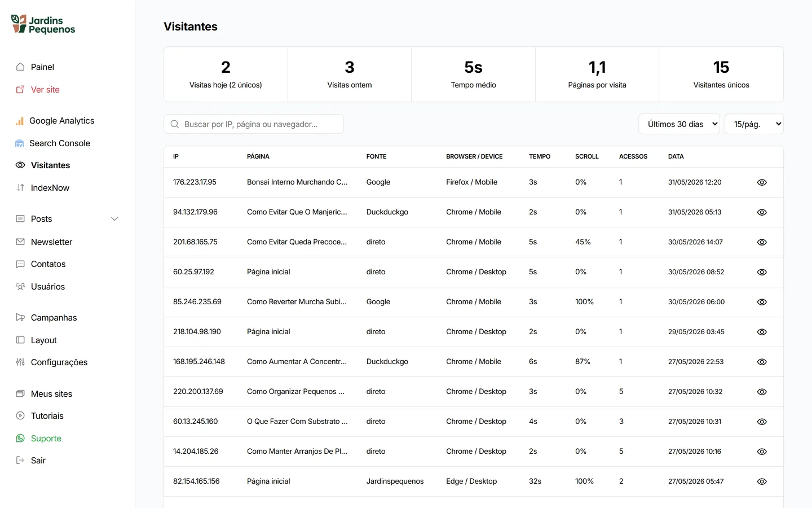View details for visitor 201.68.165.75
Image resolution: width=812 pixels, height=508 pixels.
pos(762,242)
